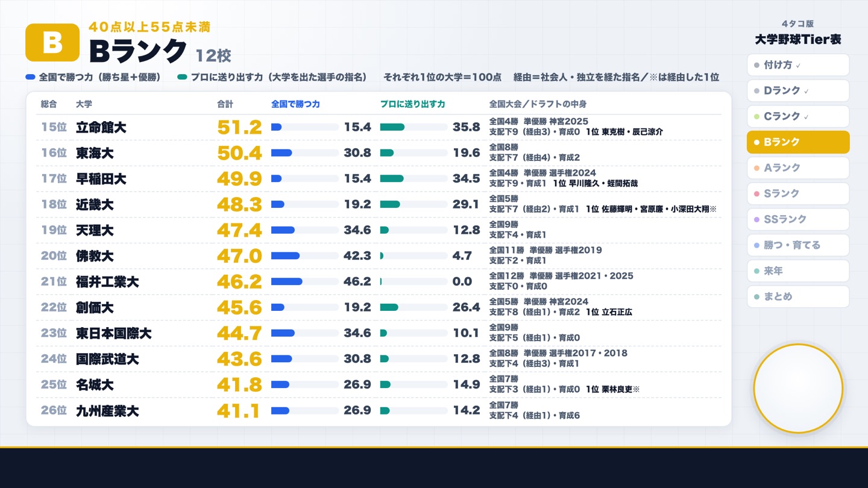Click the 15位 rank label
868x488 pixels.
coord(54,128)
